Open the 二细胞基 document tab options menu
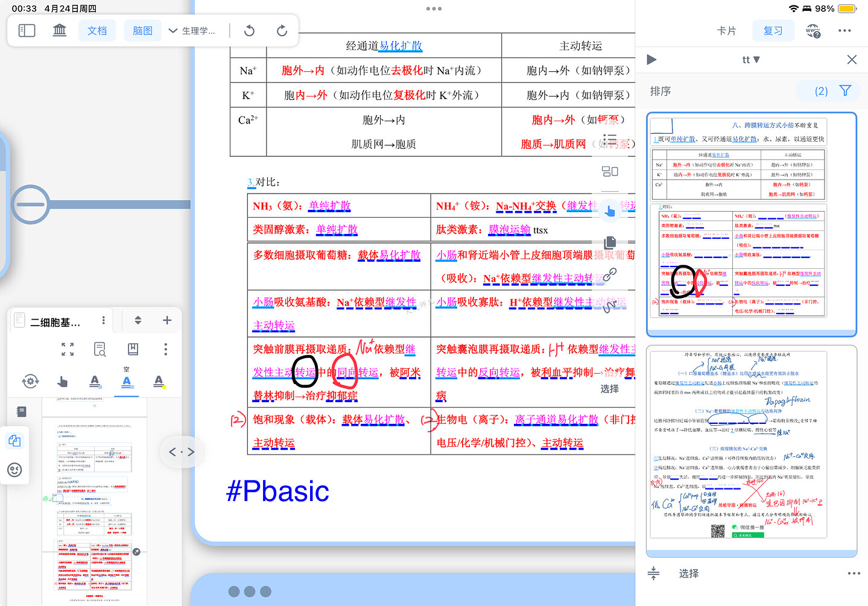This screenshot has width=868, height=606. click(x=103, y=320)
